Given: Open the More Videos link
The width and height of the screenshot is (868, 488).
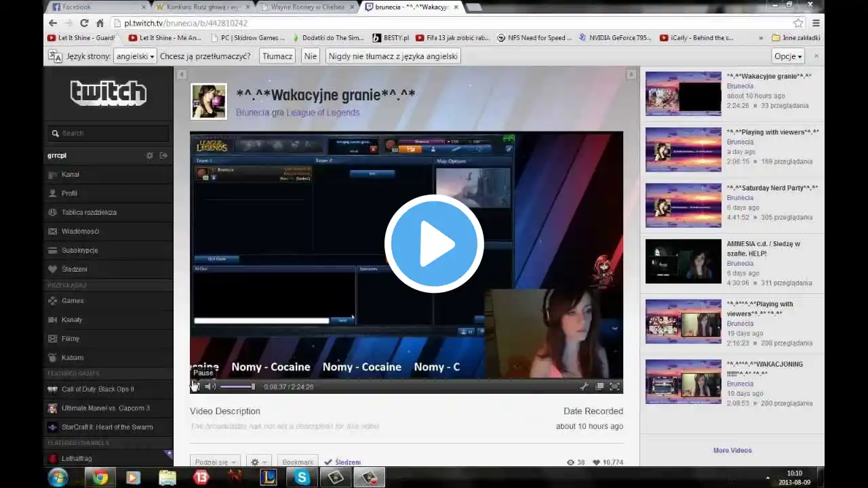Looking at the screenshot, I should tap(732, 450).
